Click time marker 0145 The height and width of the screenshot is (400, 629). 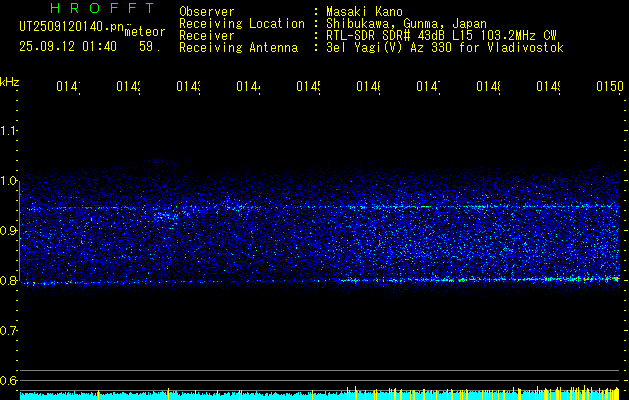click(308, 86)
